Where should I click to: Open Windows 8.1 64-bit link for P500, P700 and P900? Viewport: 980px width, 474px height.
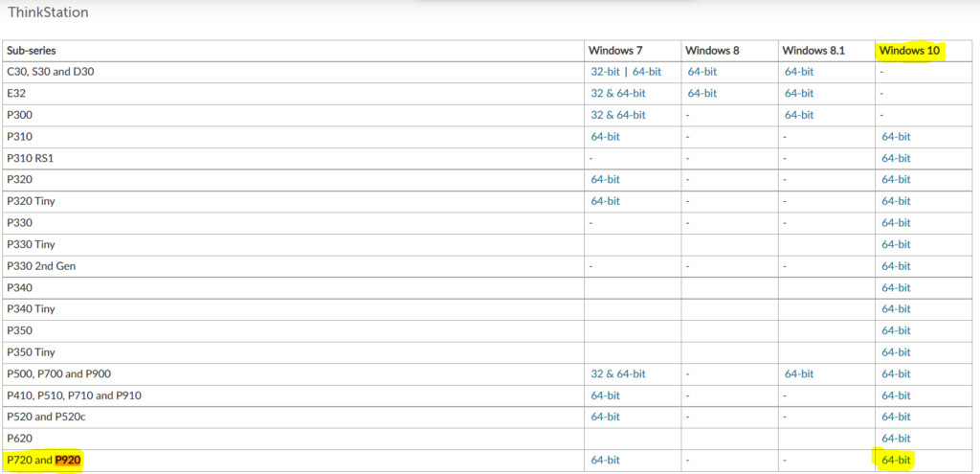point(799,374)
